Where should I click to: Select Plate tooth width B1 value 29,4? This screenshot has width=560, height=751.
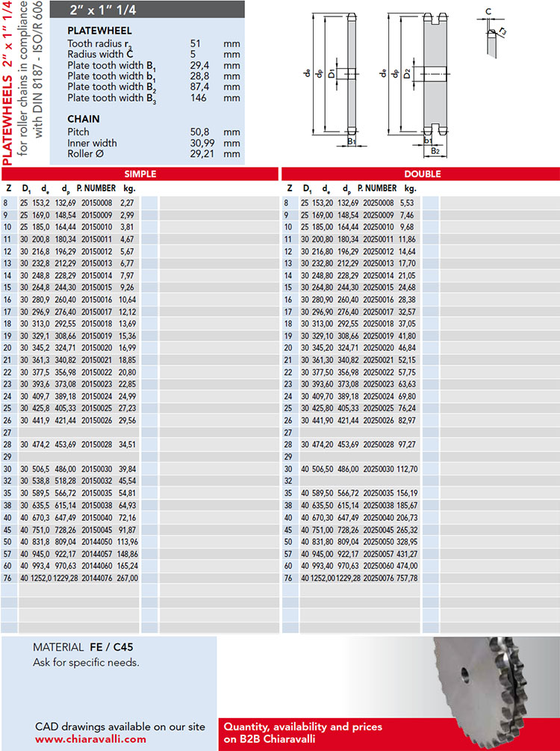(199, 65)
